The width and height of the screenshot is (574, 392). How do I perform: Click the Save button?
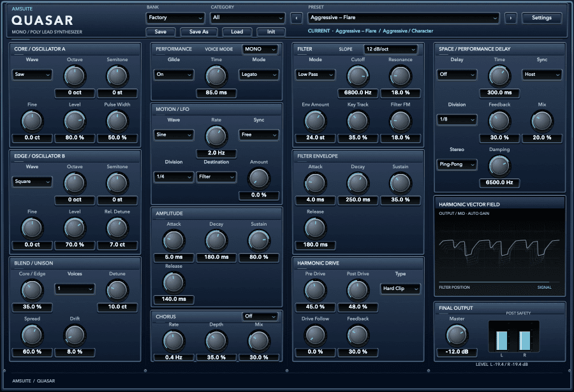(x=160, y=32)
